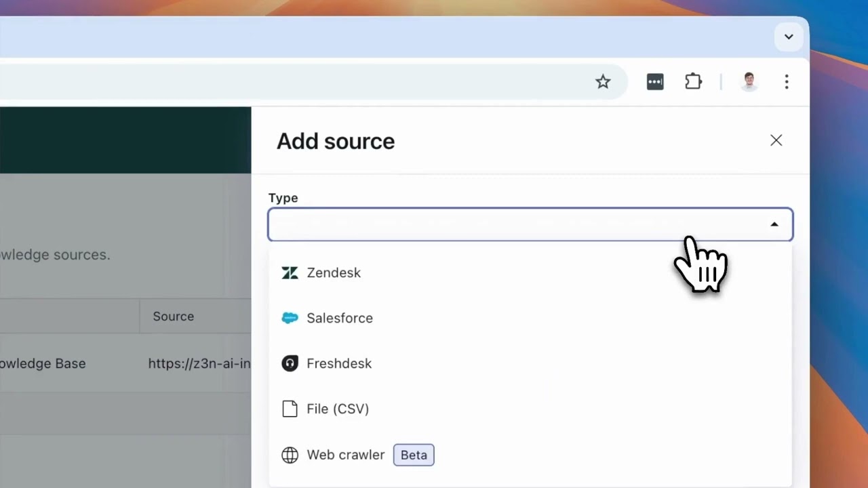Open the browser extensions puzzle icon
This screenshot has height=488, width=868.
pyautogui.click(x=693, y=82)
